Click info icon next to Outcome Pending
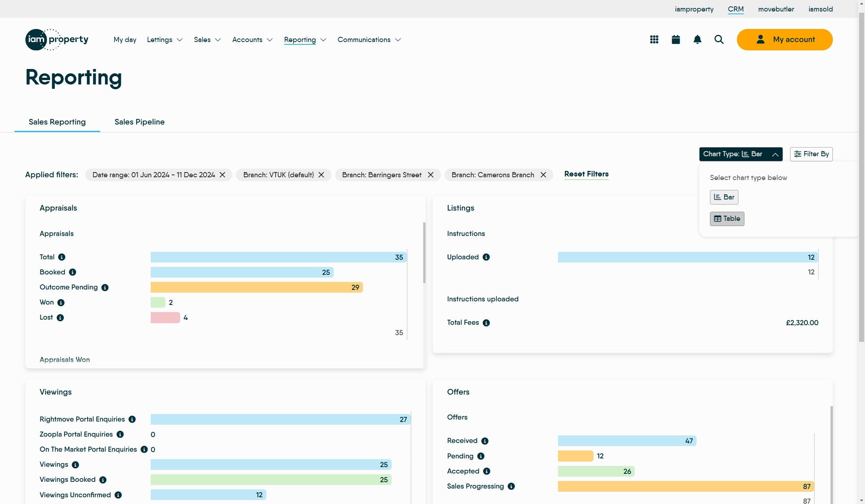This screenshot has height=504, width=865. (x=105, y=287)
